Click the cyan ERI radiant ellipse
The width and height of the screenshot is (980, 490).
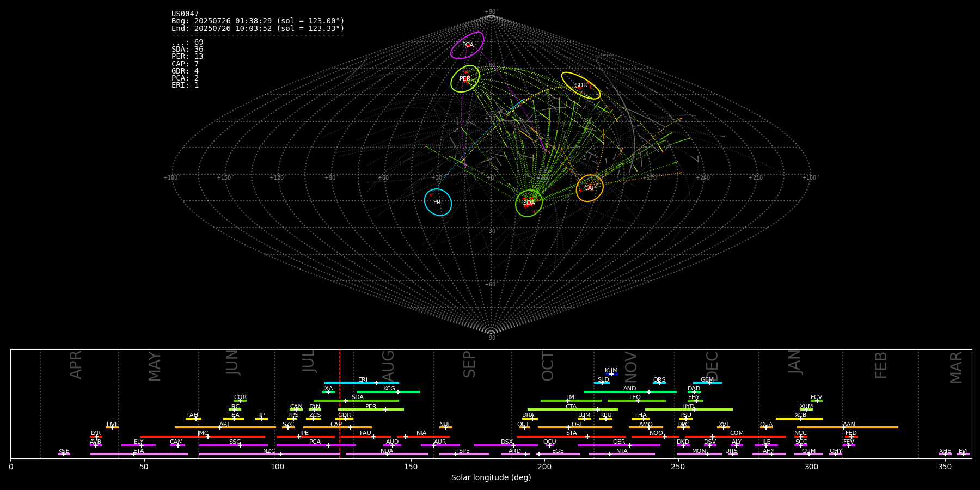tap(438, 202)
